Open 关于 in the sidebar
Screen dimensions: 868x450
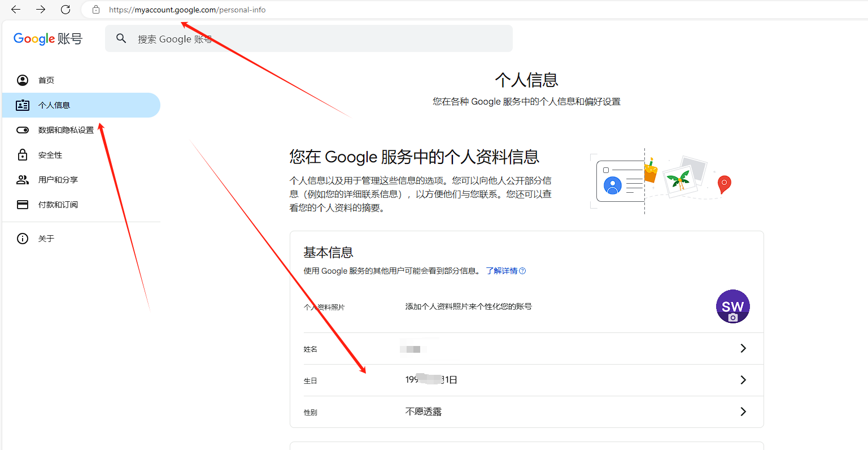(x=81, y=239)
